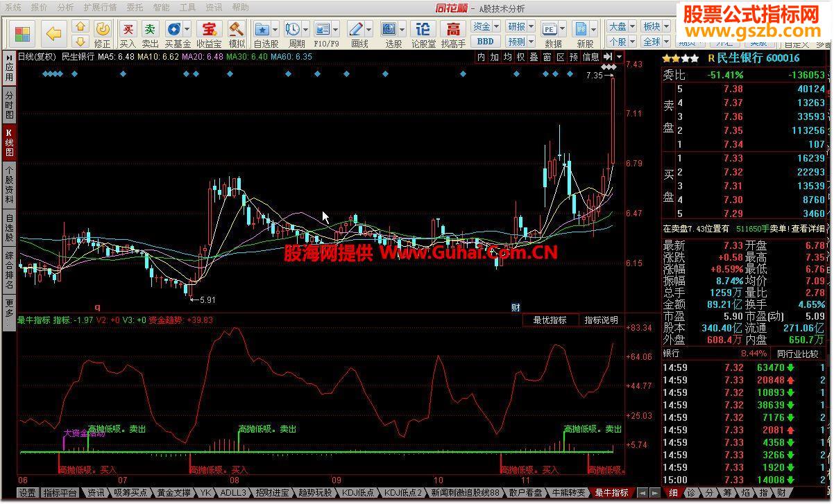834x504 pixels.
Task: Open the 扩展行情 menu
Action: (x=100, y=8)
